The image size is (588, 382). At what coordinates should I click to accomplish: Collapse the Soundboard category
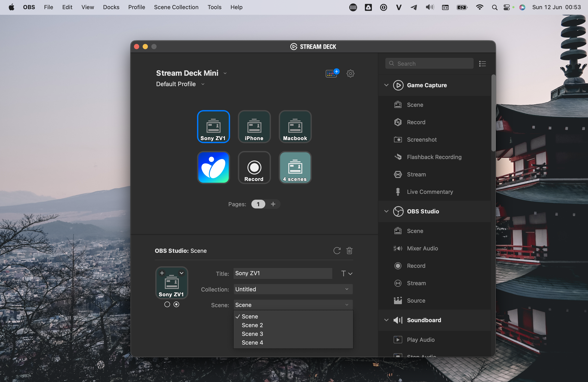click(x=386, y=320)
